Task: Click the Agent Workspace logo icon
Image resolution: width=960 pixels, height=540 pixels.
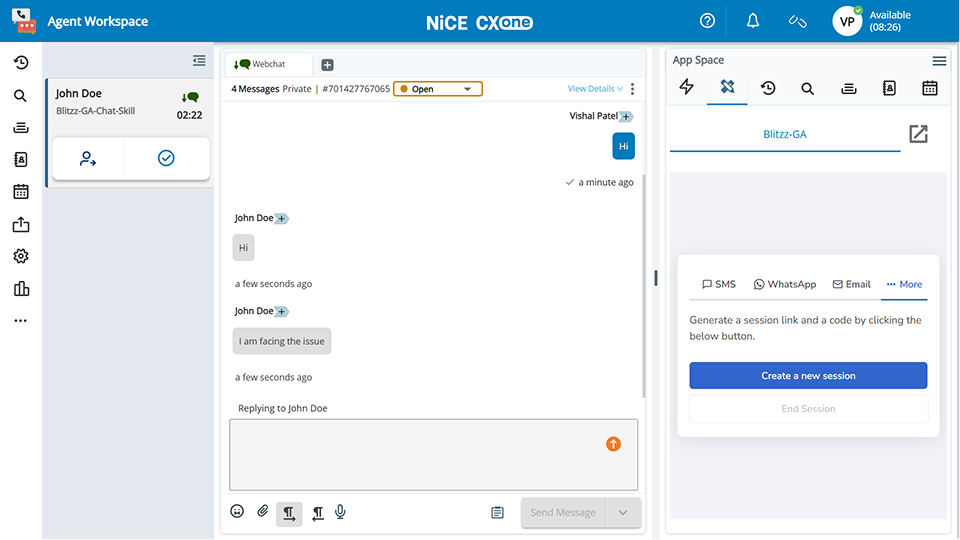Action: pyautogui.click(x=23, y=21)
